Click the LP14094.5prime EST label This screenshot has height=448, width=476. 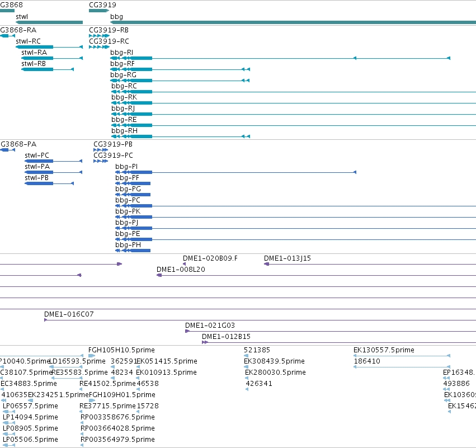[30, 417]
